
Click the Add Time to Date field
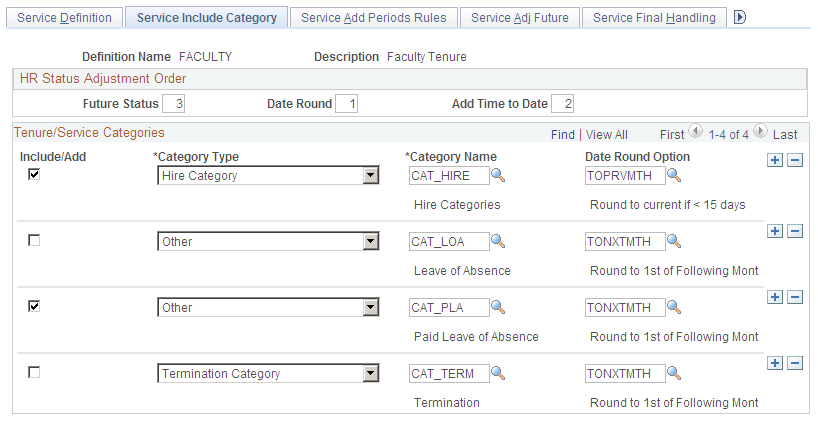(563, 103)
